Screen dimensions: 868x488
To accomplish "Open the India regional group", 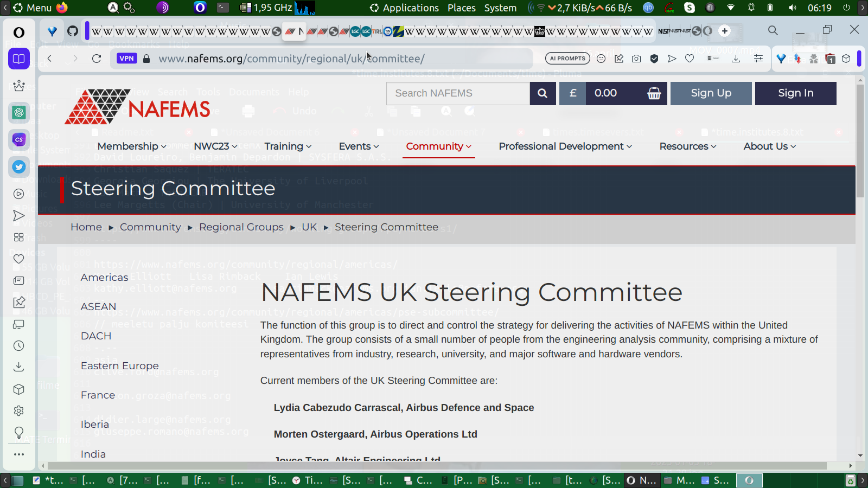I will (x=93, y=454).
